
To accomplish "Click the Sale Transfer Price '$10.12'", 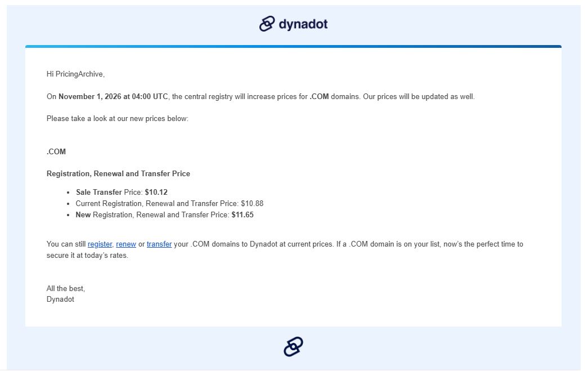I will pyautogui.click(x=156, y=193).
